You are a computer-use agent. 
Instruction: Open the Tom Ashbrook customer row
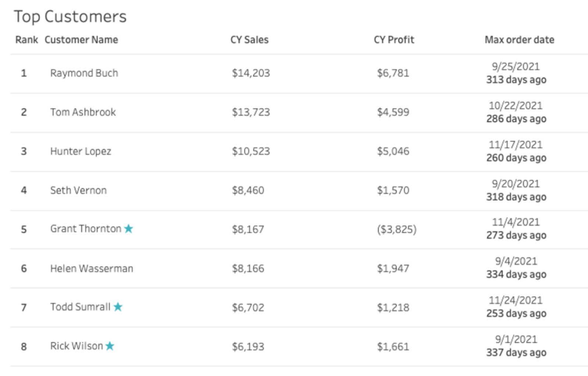(83, 112)
